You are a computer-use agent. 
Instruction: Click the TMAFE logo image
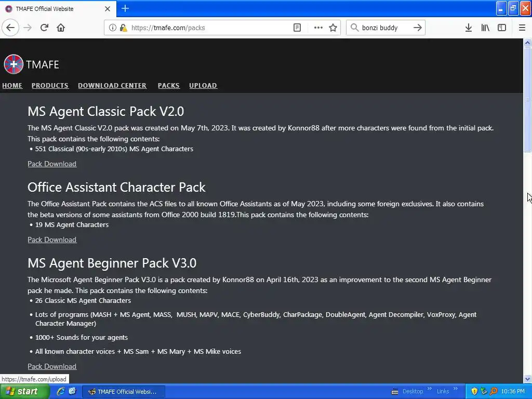click(x=14, y=64)
